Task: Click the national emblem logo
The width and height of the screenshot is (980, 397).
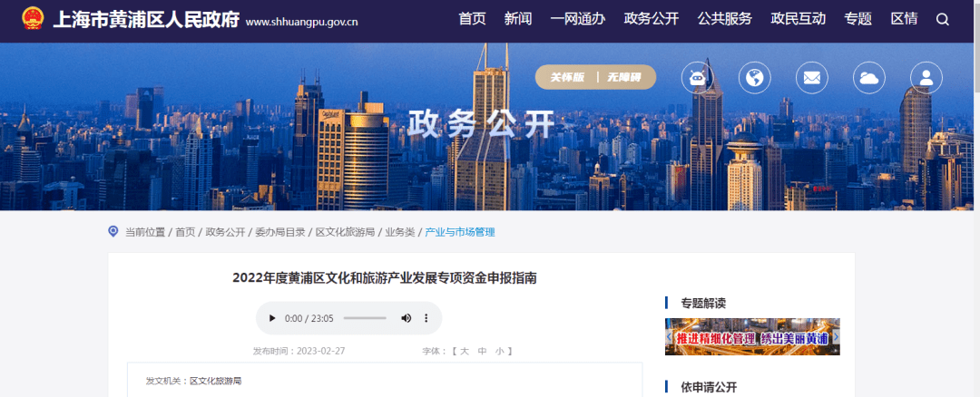Action: tap(33, 19)
